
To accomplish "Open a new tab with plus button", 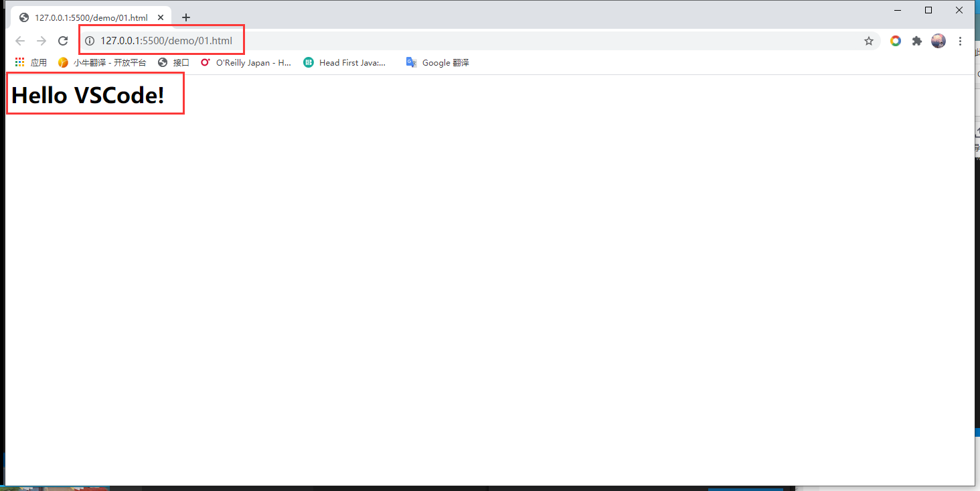I will click(x=186, y=17).
